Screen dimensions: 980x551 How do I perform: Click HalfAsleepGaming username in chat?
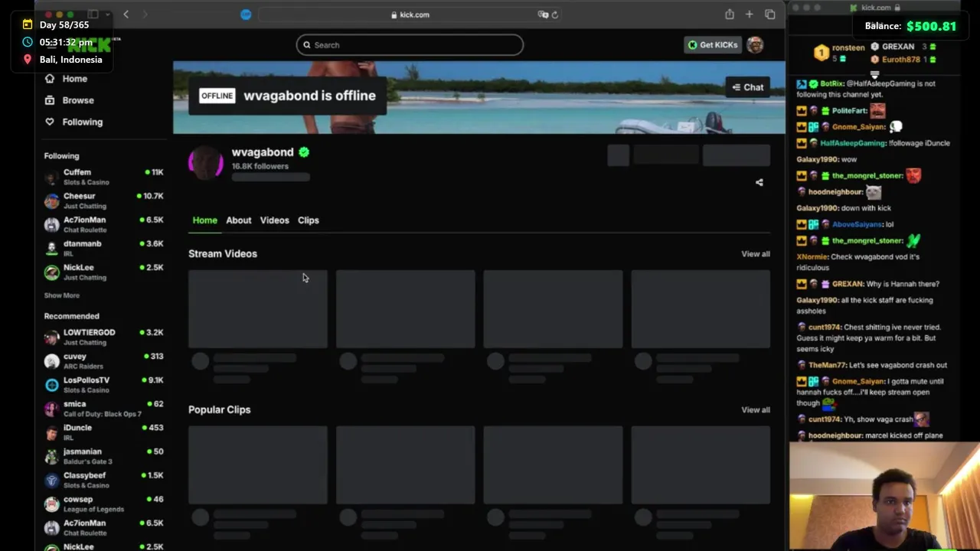tap(853, 143)
